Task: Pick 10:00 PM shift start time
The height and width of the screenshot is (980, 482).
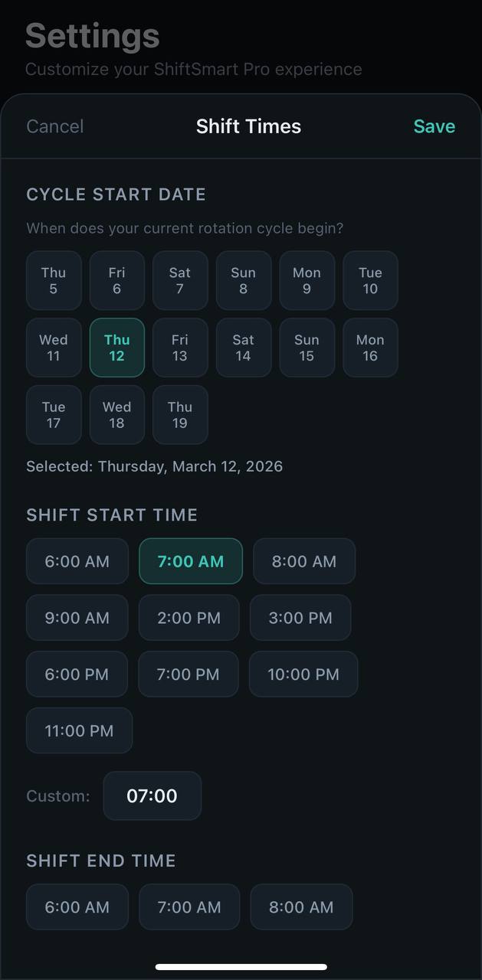Action: click(x=303, y=675)
